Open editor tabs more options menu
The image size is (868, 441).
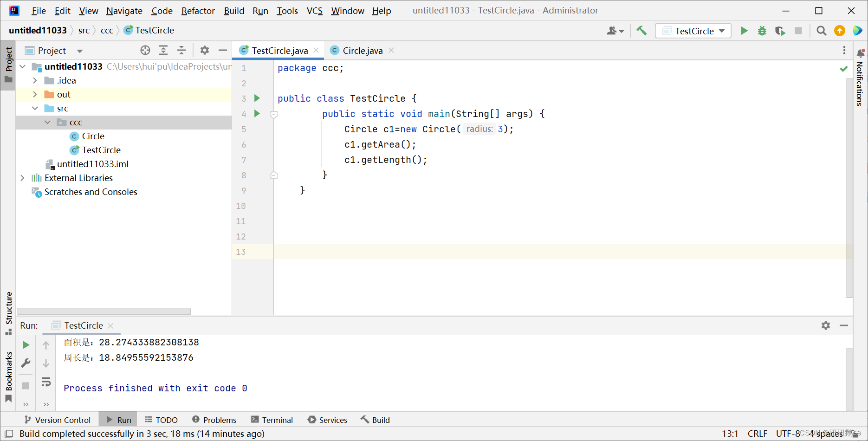[844, 50]
